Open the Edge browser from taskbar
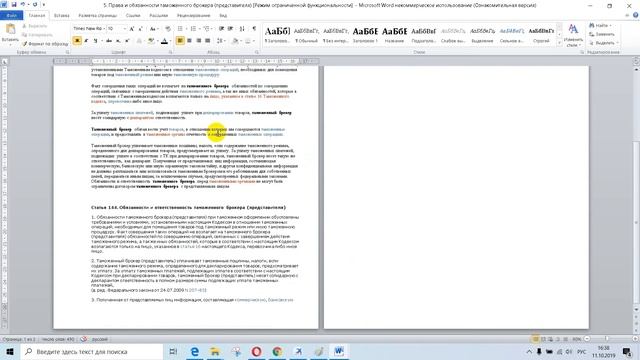This screenshot has height=360, width=640. pos(195,351)
